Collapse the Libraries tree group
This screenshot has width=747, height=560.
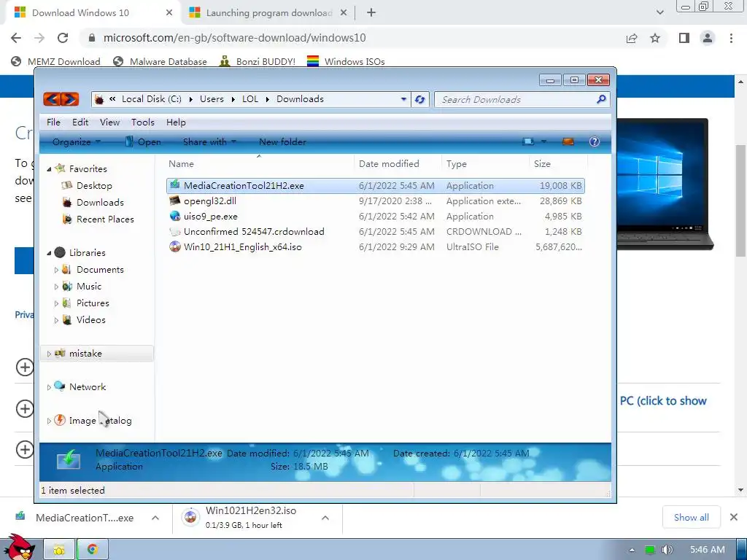tap(49, 253)
